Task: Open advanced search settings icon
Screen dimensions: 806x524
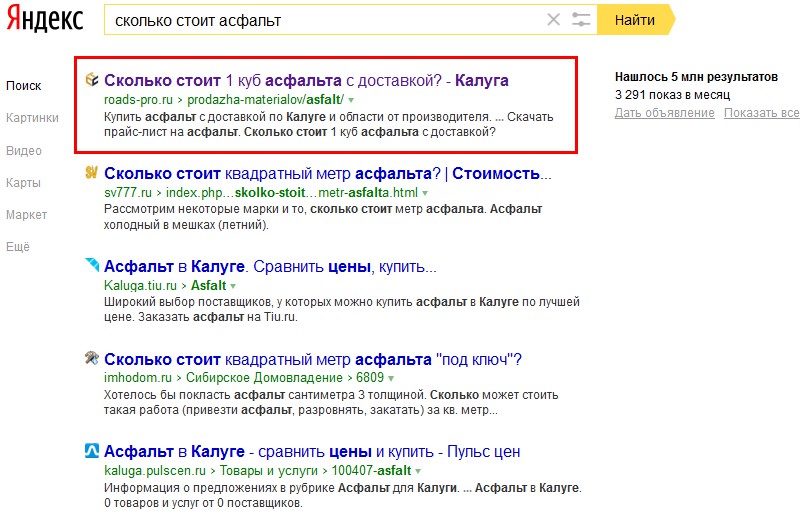Action: click(x=581, y=20)
